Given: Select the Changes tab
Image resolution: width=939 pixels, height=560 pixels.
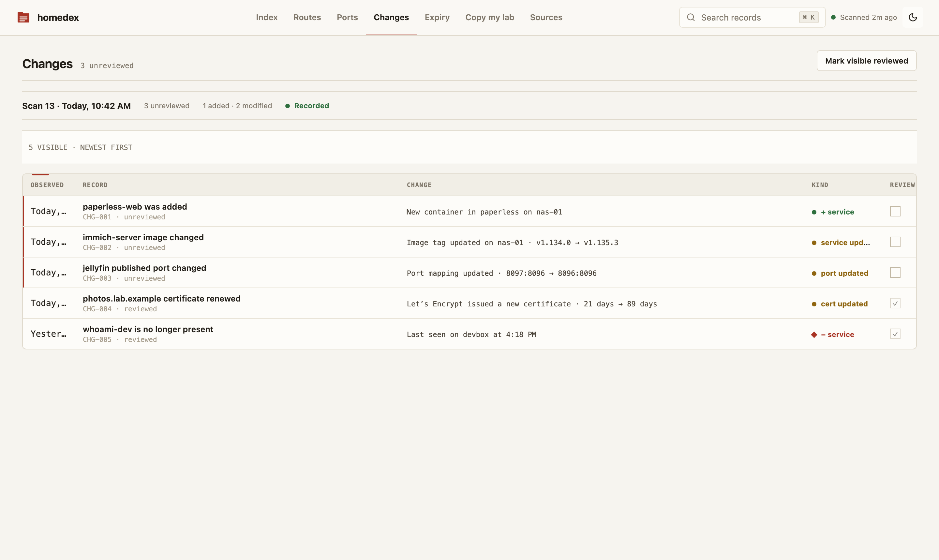Looking at the screenshot, I should [x=391, y=17].
